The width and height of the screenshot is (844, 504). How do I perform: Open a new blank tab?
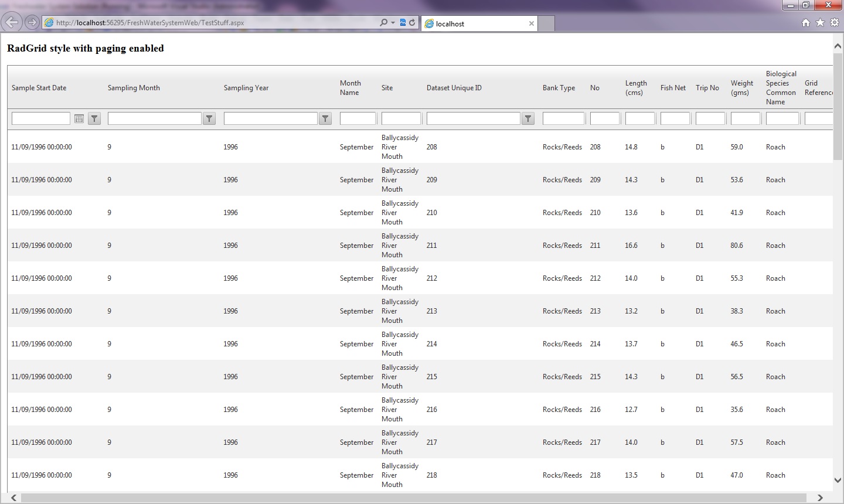coord(546,23)
